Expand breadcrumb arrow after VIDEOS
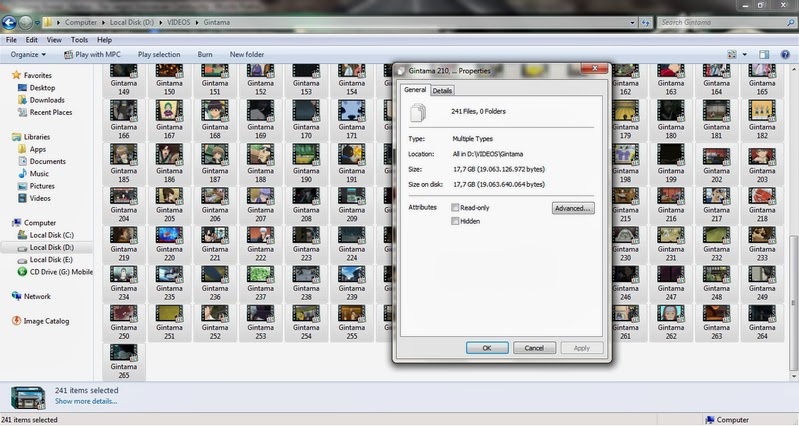This screenshot has height=426, width=799. pyautogui.click(x=197, y=22)
